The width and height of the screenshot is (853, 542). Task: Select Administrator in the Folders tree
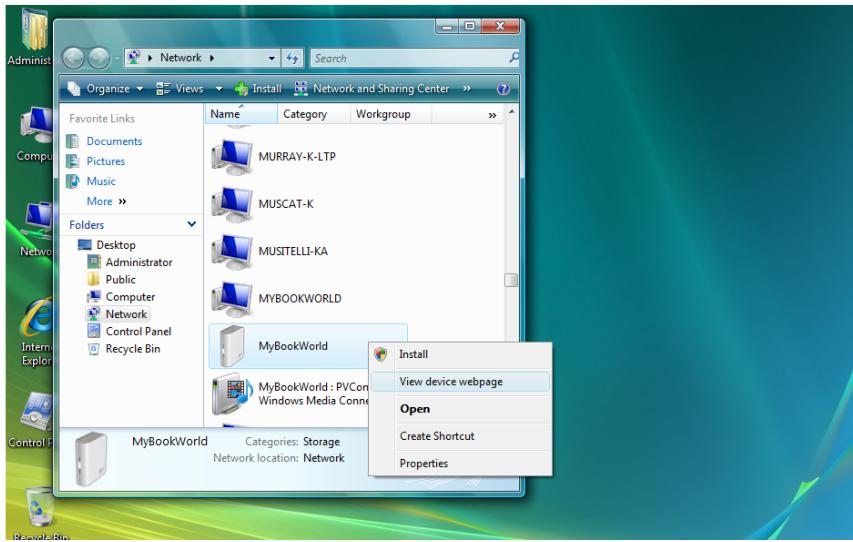139,262
